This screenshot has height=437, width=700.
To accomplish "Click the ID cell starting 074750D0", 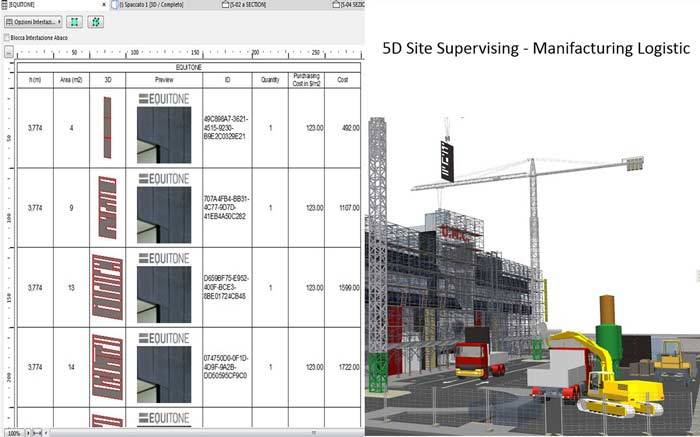I will [x=227, y=367].
